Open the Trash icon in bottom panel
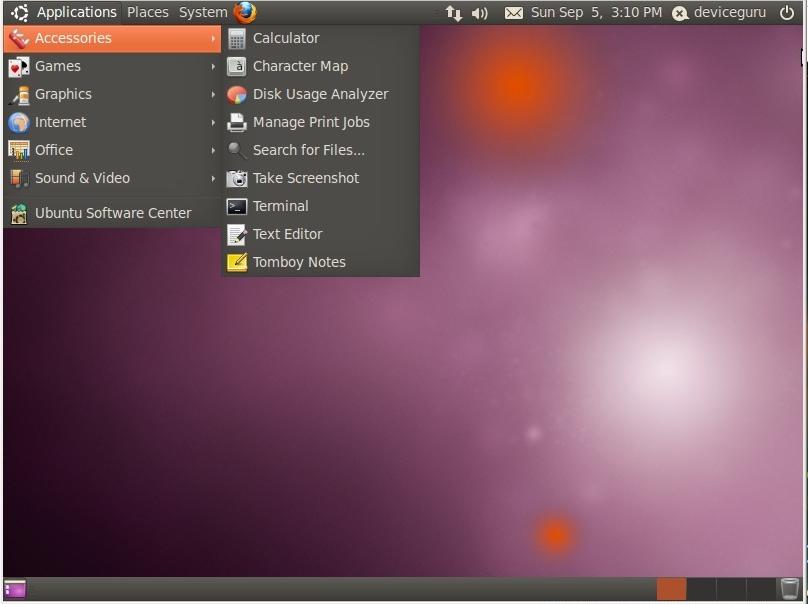Screen dimensions: 808x604 (789, 589)
